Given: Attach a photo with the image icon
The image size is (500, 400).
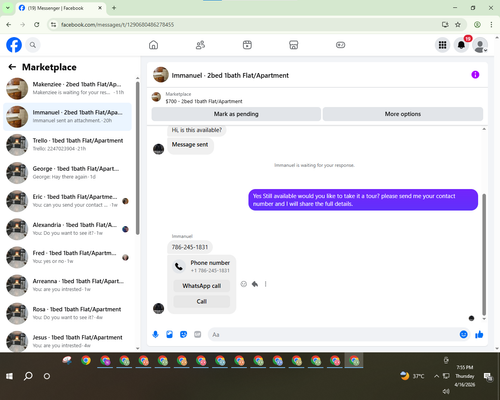Looking at the screenshot, I should (x=169, y=334).
